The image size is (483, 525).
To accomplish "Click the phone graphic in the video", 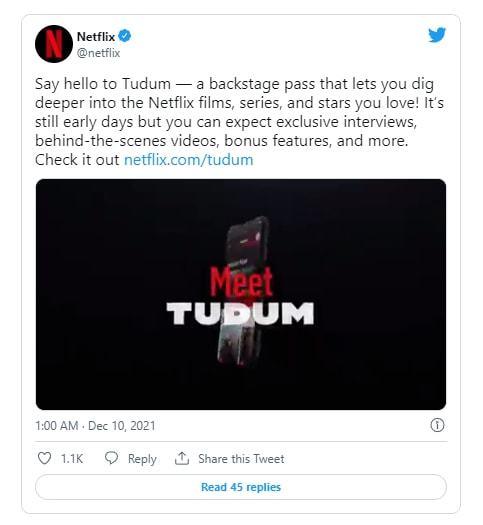I will pos(243,290).
